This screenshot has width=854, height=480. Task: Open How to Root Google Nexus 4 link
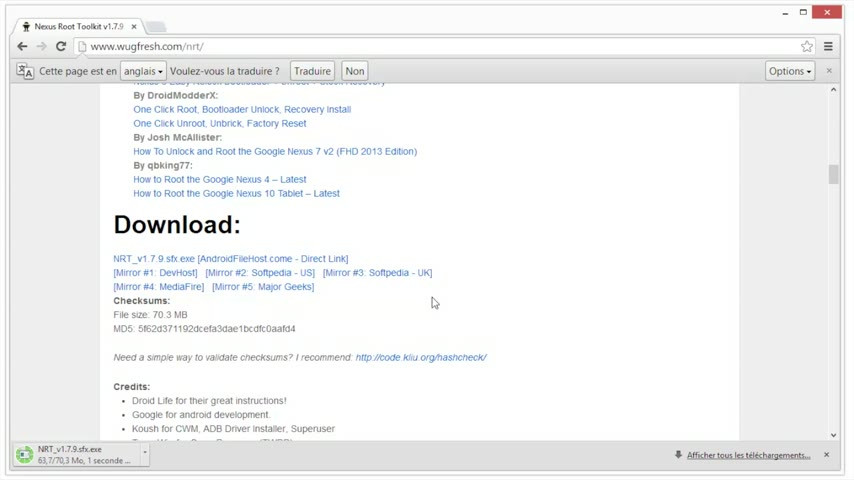pyautogui.click(x=219, y=179)
